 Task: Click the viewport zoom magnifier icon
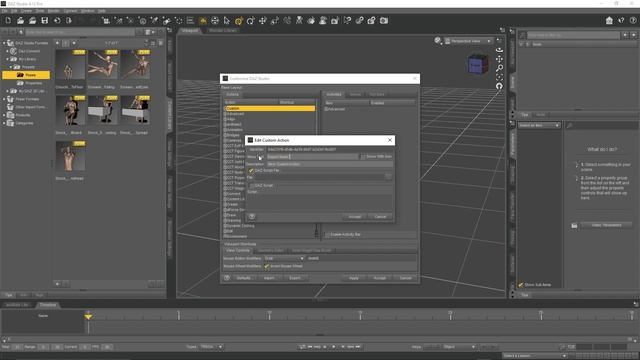(499, 68)
